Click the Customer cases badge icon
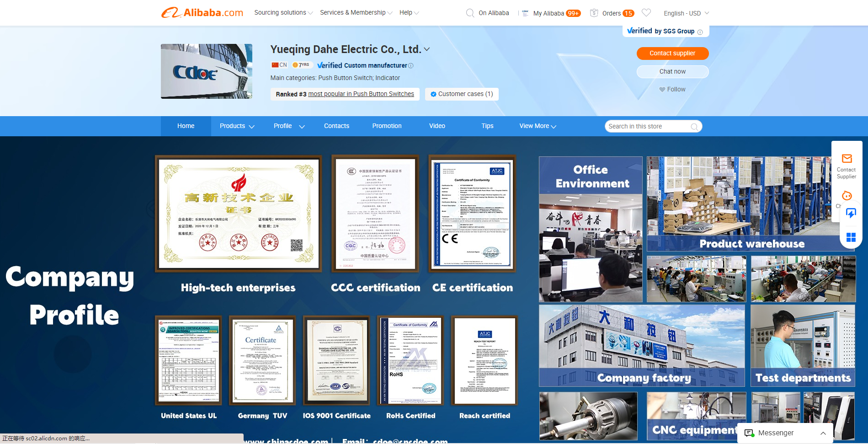The image size is (868, 444). [433, 94]
